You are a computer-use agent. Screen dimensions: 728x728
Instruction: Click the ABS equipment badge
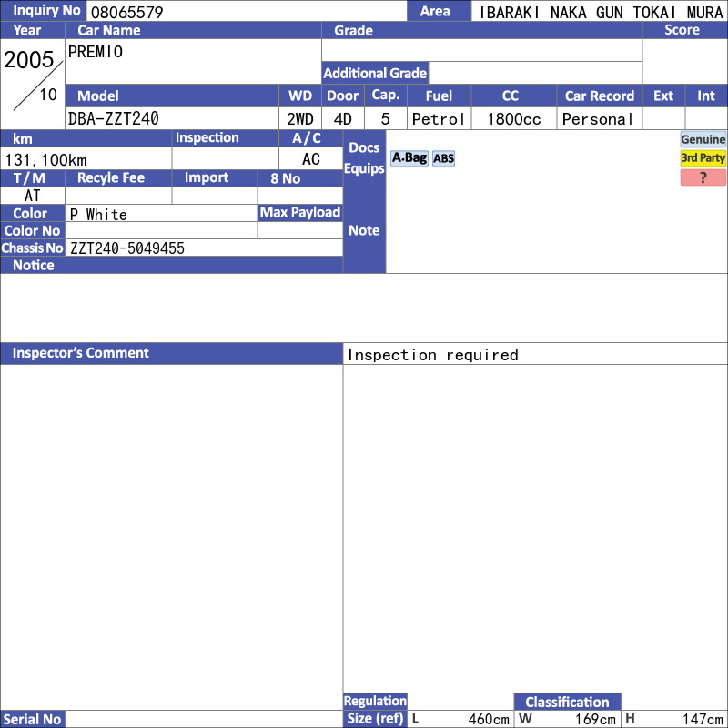[x=443, y=158]
